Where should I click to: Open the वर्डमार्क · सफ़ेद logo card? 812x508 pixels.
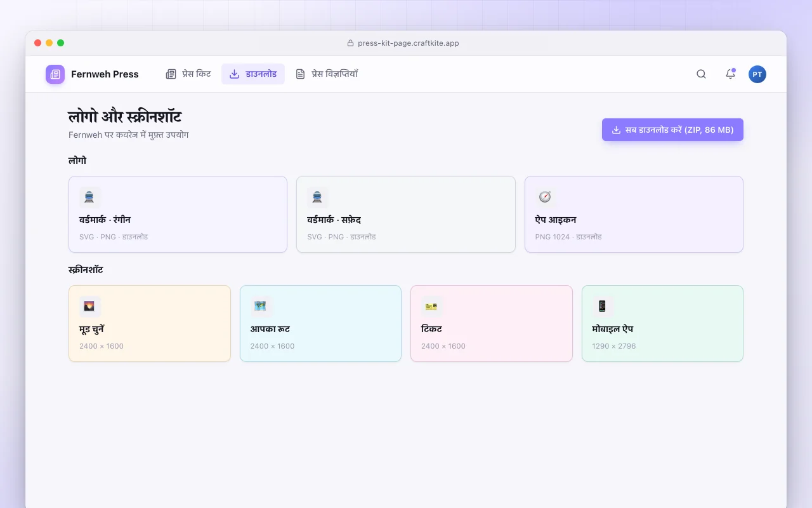click(x=406, y=214)
